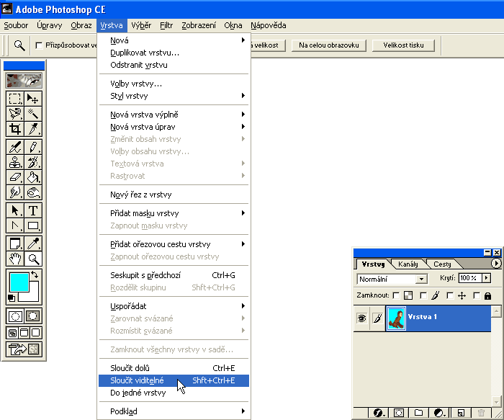Enable lock all checkbox
504x420 pixels.
477,295
